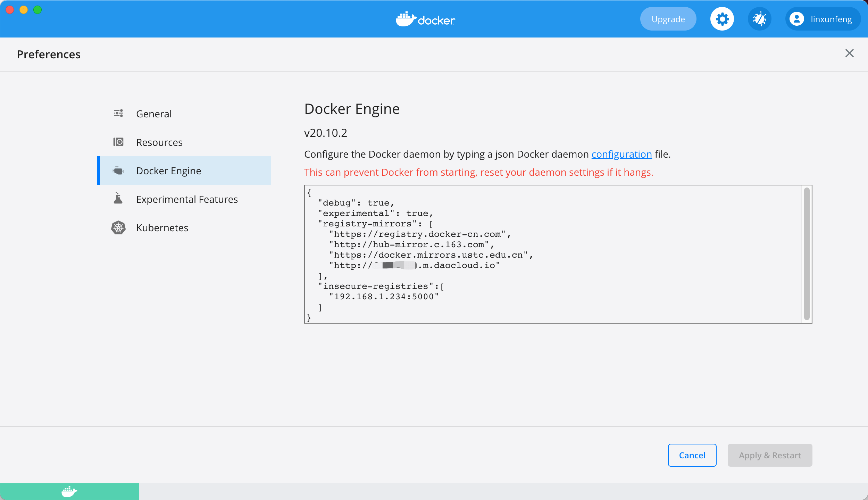Open the General preferences tab

pos(154,114)
